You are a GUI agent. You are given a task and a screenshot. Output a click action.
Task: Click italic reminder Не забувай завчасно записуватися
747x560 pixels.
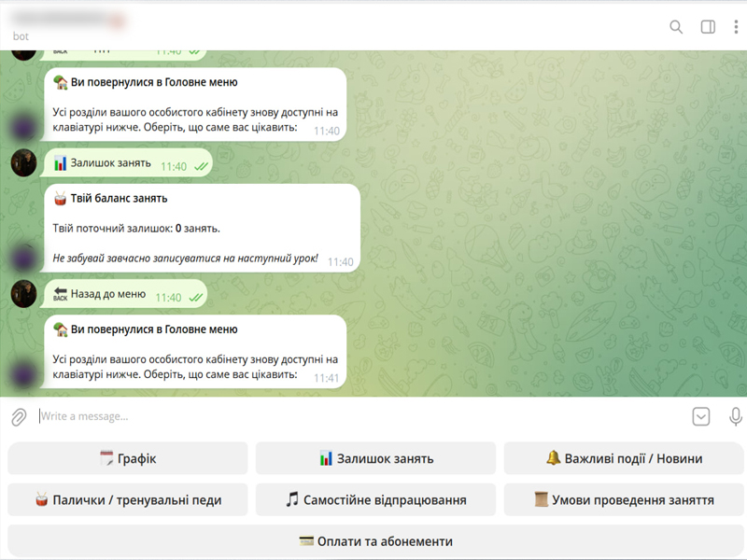coord(185,259)
